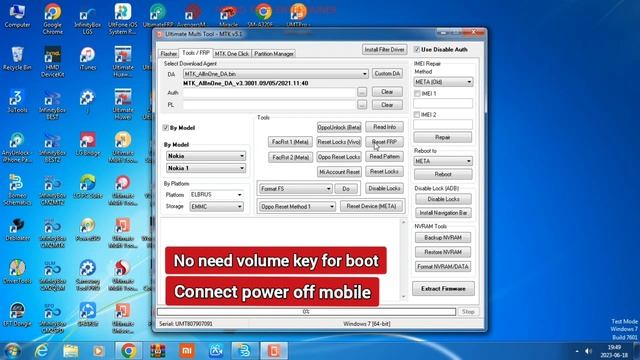The width and height of the screenshot is (640, 360).
Task: Click the Reset FRP button
Action: tap(384, 142)
